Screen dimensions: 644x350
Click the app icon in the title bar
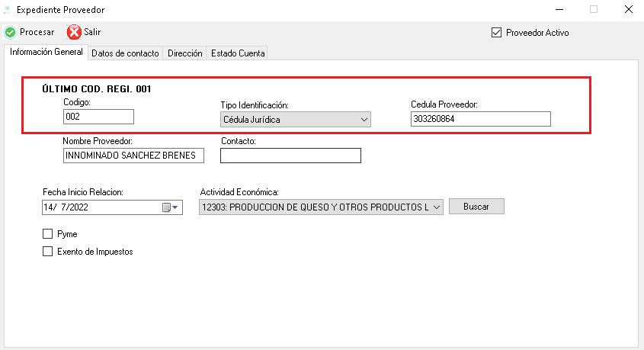pos(7,9)
